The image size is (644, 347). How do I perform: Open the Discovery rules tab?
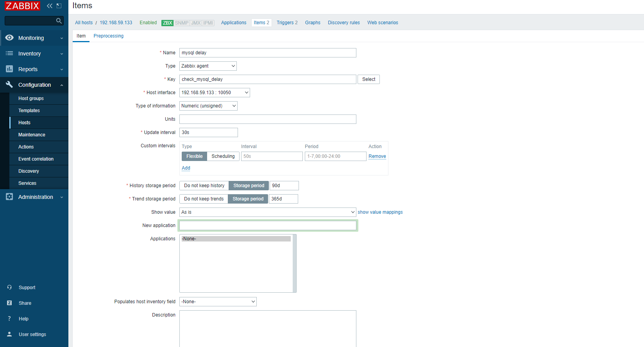click(344, 23)
